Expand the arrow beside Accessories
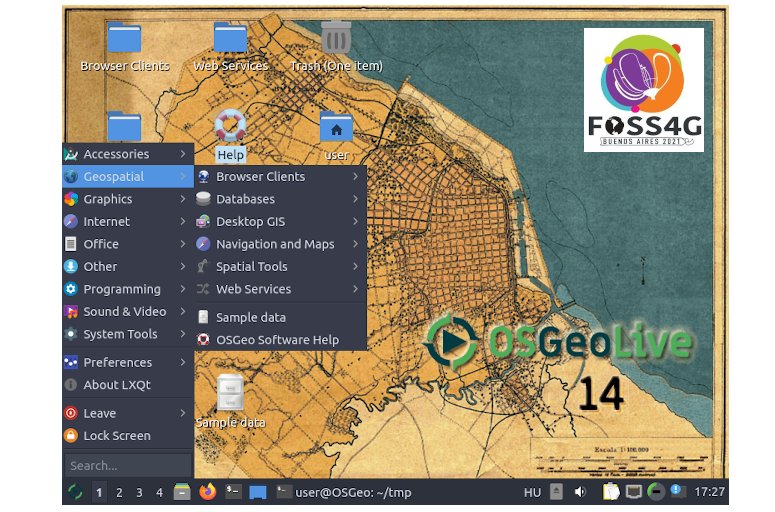Screen dimensions: 775x512 [x=183, y=154]
